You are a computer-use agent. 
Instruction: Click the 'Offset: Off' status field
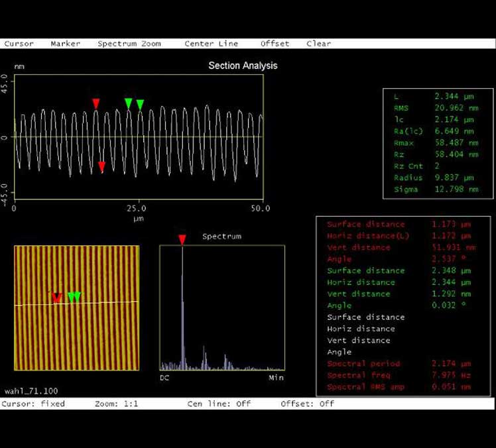point(308,404)
